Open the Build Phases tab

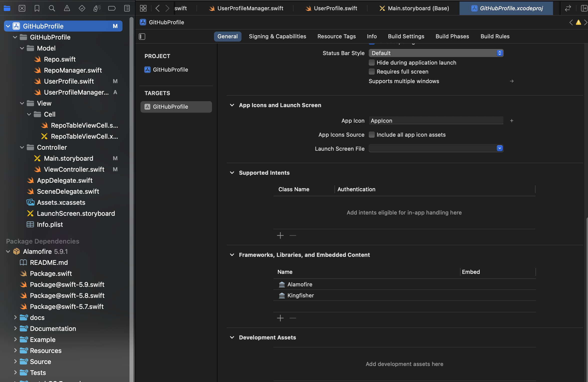452,36
